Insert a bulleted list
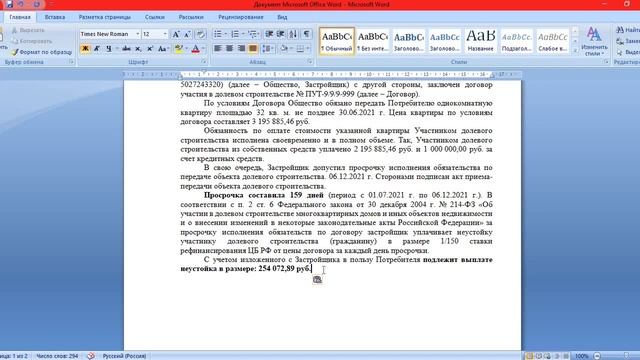The image size is (640, 360). click(218, 34)
